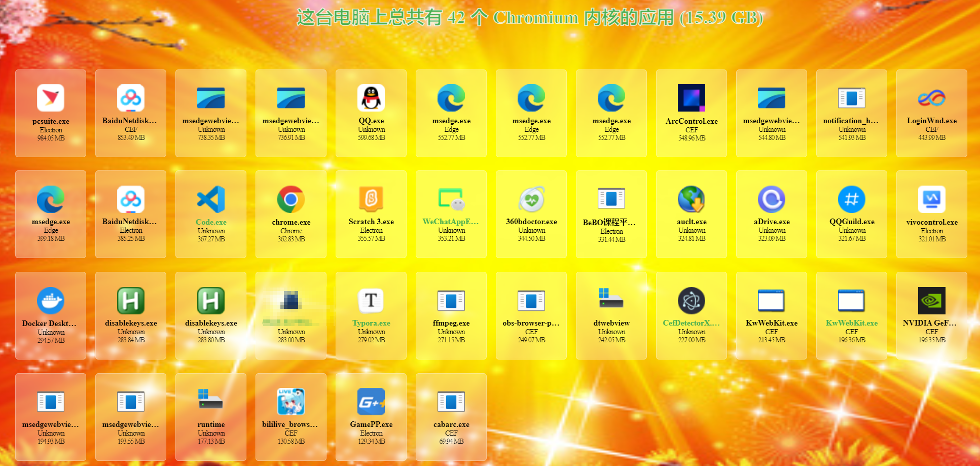Click the blurred app icon with 283.00 MB

click(291, 300)
